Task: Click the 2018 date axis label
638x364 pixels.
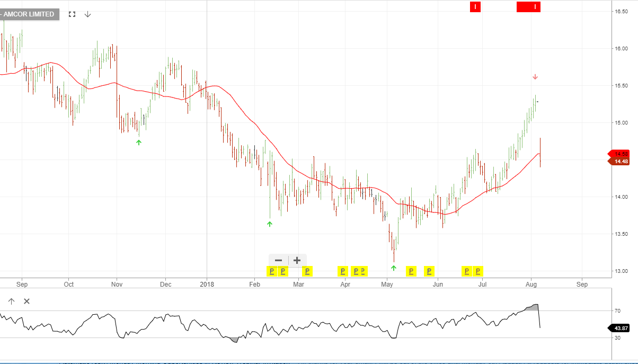Action: click(207, 284)
